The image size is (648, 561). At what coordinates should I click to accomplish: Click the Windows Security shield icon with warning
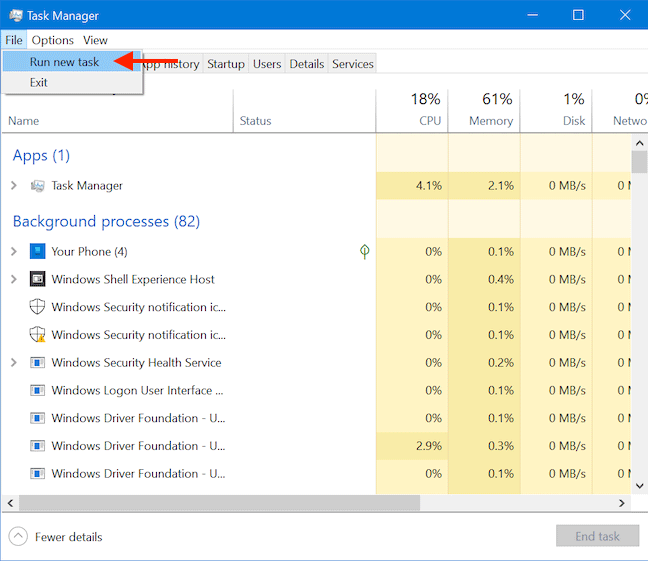coord(37,334)
